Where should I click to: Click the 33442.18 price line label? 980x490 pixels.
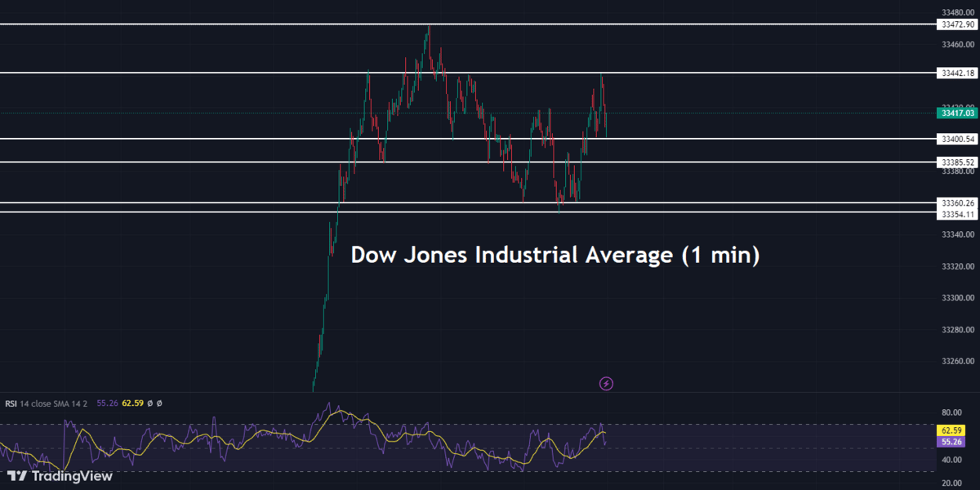(x=957, y=73)
